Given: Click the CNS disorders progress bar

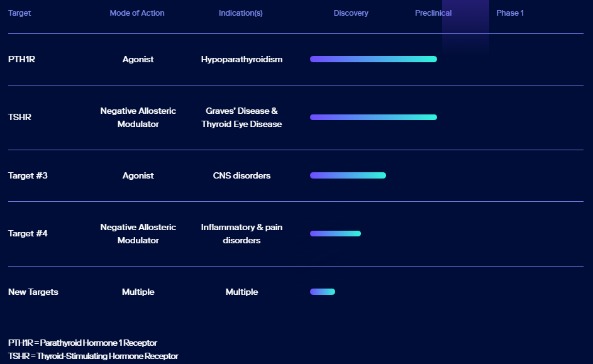Looking at the screenshot, I should coord(348,175).
